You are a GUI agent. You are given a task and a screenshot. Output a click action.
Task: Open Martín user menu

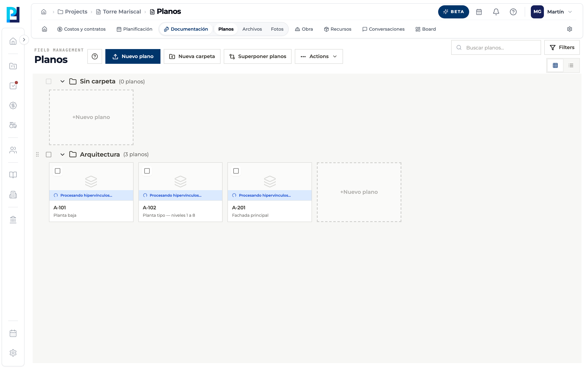coord(551,12)
